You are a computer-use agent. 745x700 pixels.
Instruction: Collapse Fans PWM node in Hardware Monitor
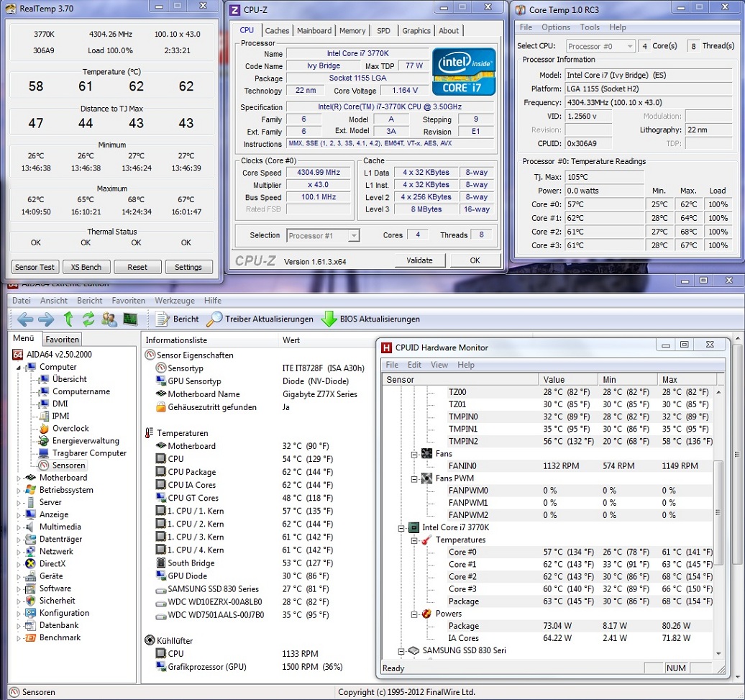[414, 479]
